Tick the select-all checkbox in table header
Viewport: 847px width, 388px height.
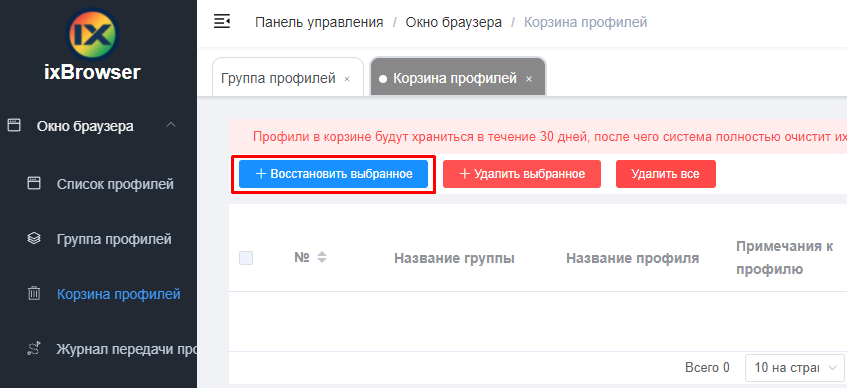tap(246, 258)
